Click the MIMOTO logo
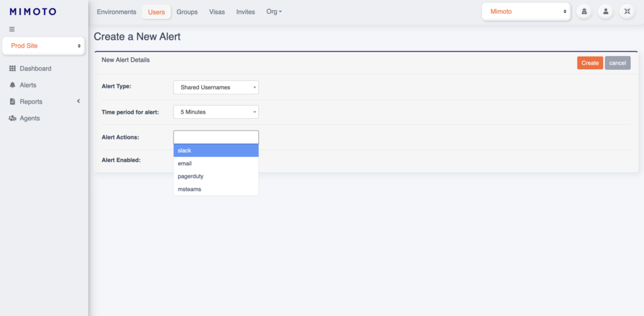This screenshot has height=316, width=644. (x=33, y=11)
